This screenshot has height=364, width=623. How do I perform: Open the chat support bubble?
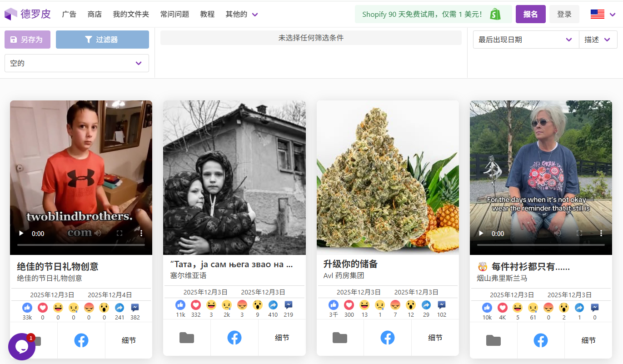[21, 347]
